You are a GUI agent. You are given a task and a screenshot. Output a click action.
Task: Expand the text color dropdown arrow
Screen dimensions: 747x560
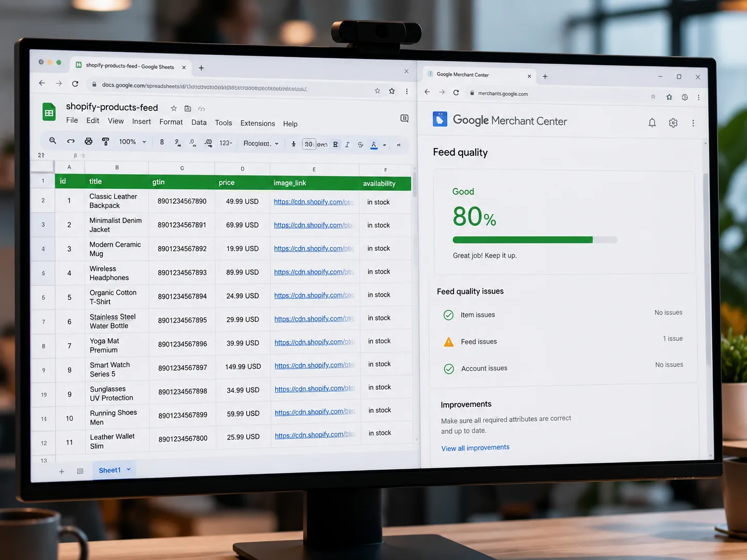384,145
